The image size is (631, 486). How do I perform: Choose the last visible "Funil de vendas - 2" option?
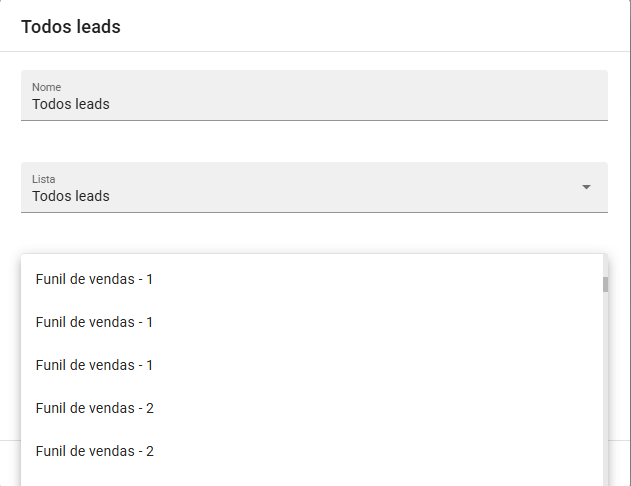[x=94, y=451]
